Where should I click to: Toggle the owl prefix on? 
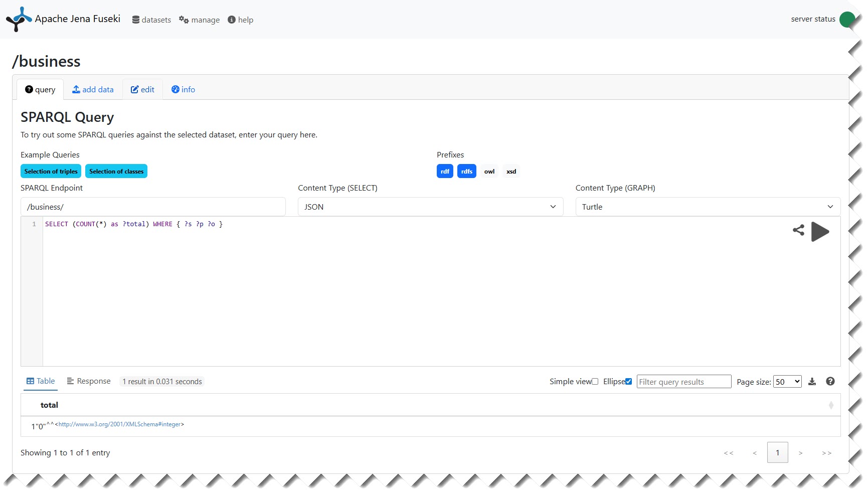(x=489, y=172)
